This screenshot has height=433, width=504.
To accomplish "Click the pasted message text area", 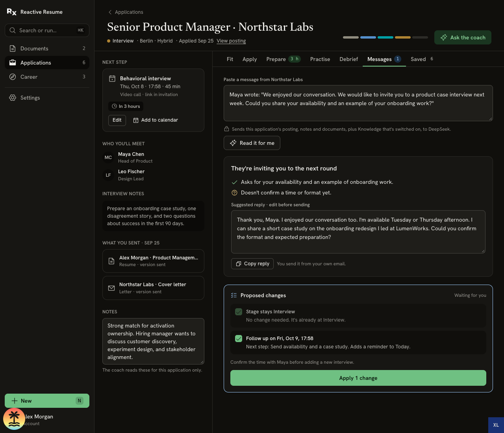I will click(358, 103).
